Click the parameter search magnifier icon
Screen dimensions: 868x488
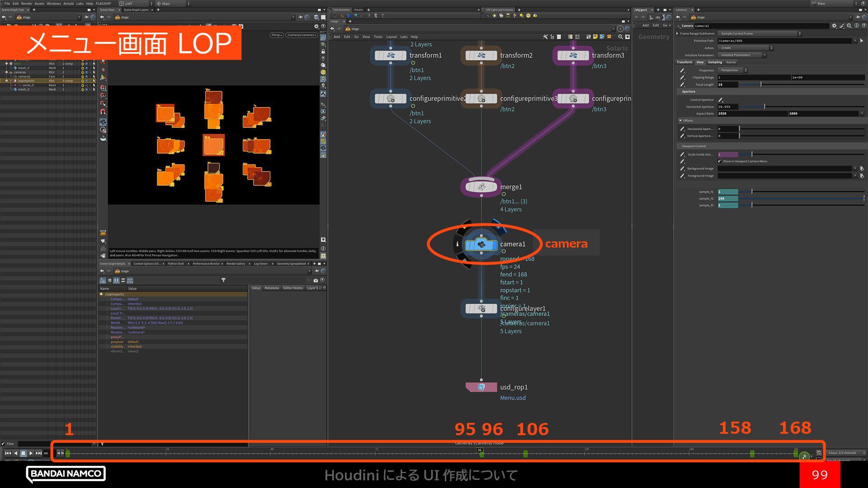click(x=849, y=26)
